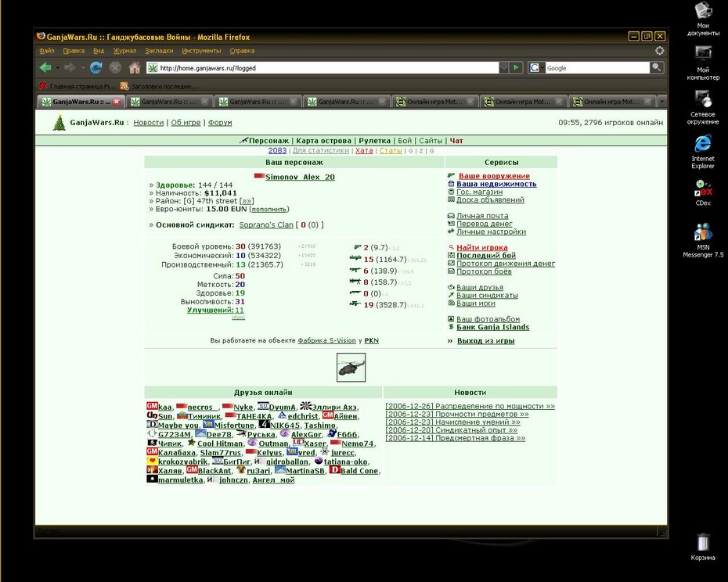Image resolution: width=728 pixels, height=582 pixels.
Task: Go to Firefox home page icon
Action: point(135,68)
